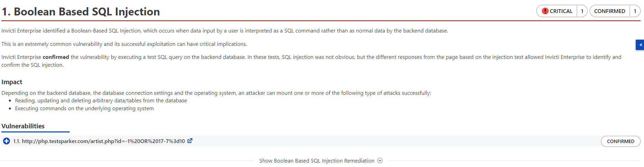Click the Boolean Based SQL Injection heading
Viewport: 644px width, 167px height.
[81, 12]
